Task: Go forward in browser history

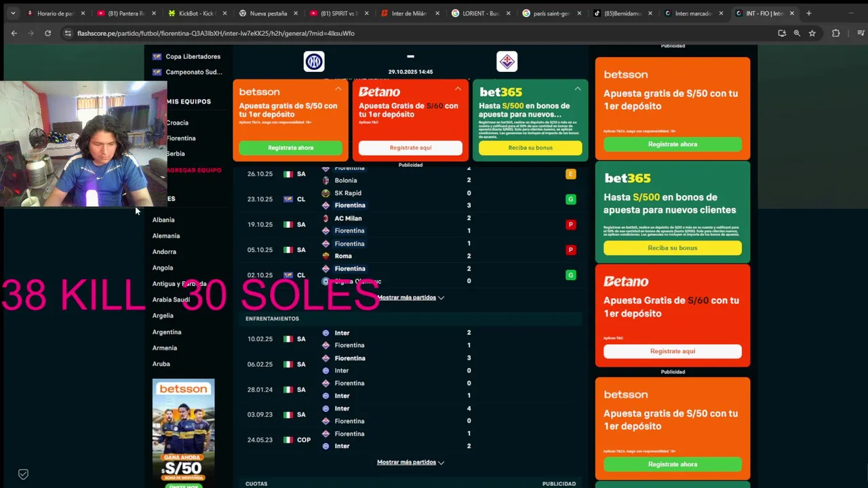Action: [31, 33]
